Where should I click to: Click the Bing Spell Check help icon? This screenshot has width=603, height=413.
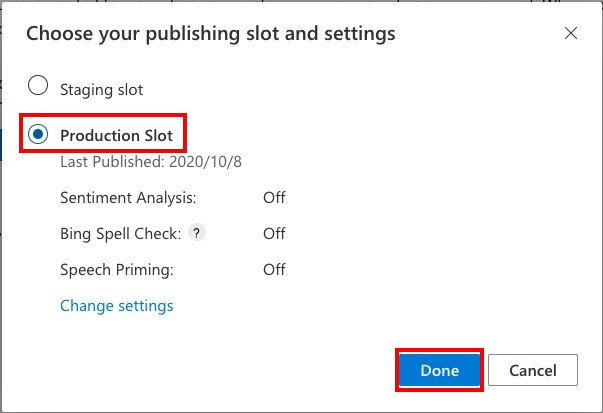(x=197, y=233)
